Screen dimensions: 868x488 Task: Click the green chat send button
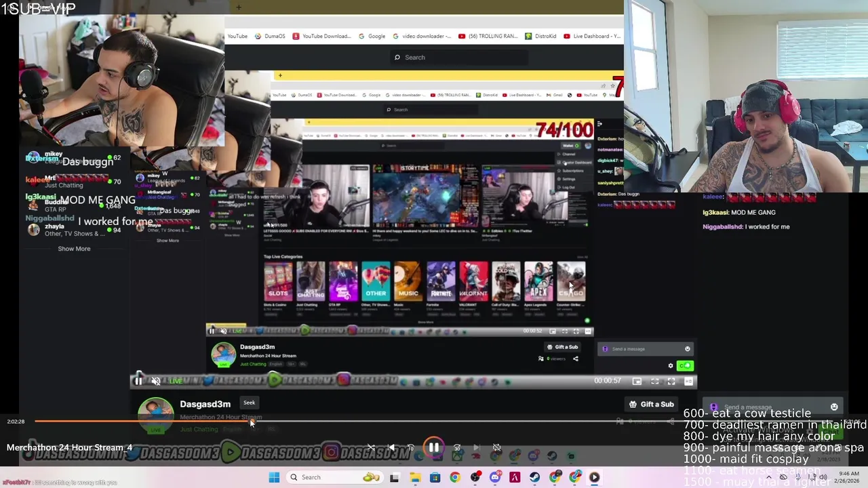[x=685, y=366]
